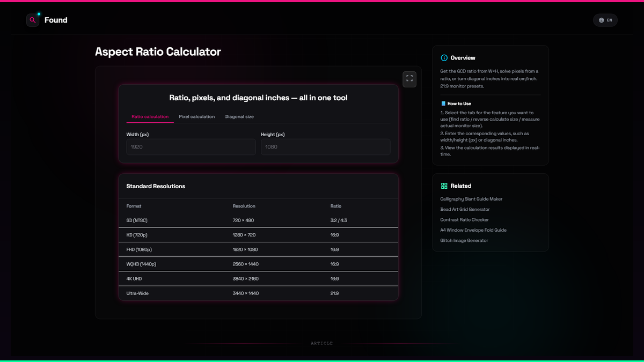The width and height of the screenshot is (644, 362).
Task: Open A4 Window Envelope Fold Guide
Action: 473,230
